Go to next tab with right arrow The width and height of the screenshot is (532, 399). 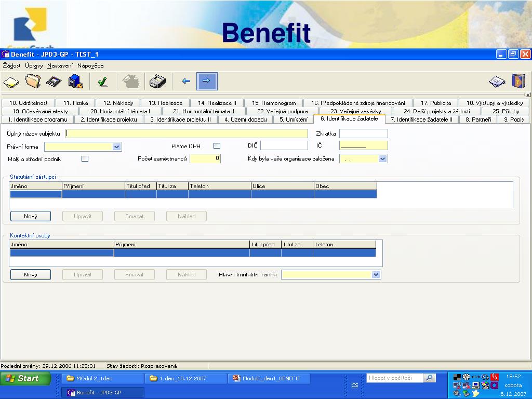tap(207, 81)
